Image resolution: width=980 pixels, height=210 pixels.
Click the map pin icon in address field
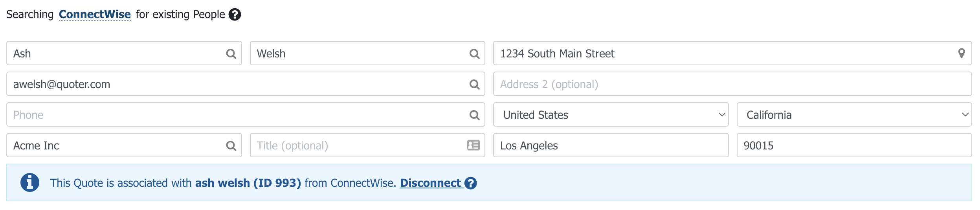[x=961, y=53]
